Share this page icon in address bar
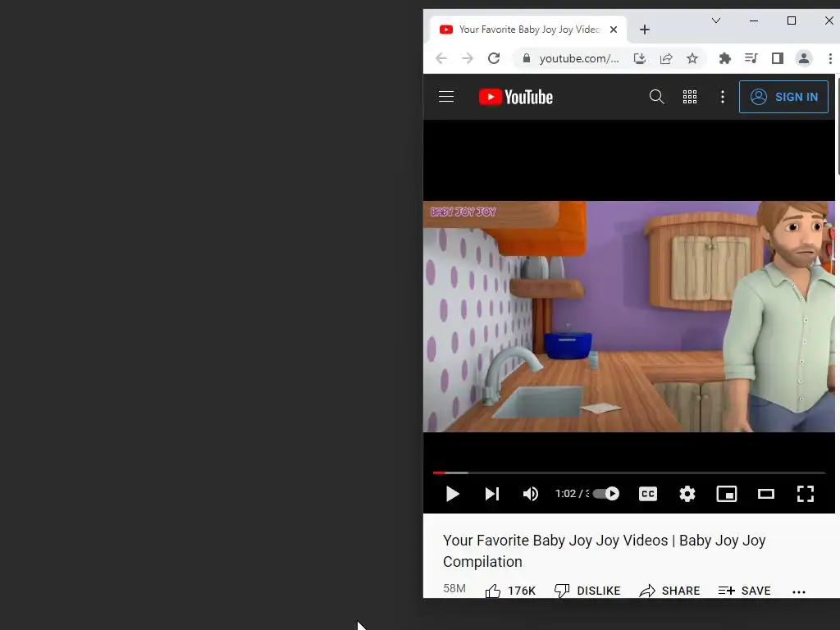The image size is (840, 630). pos(666,58)
